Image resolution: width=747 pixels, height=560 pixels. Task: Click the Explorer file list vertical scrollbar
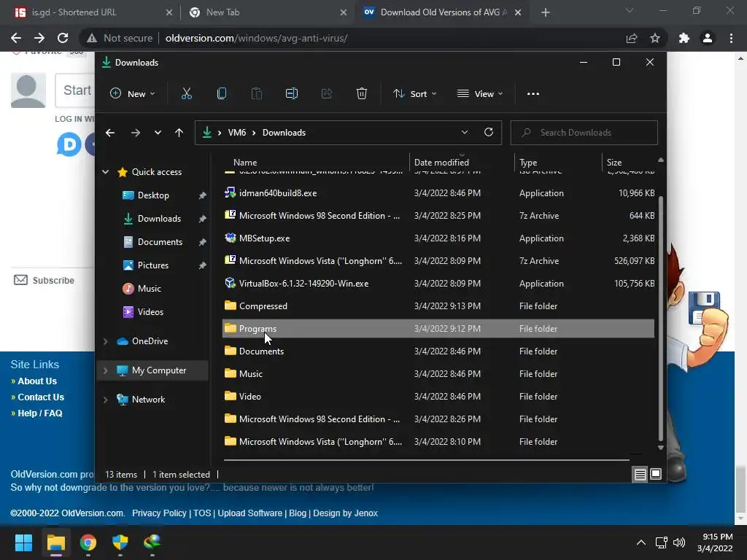point(661,319)
